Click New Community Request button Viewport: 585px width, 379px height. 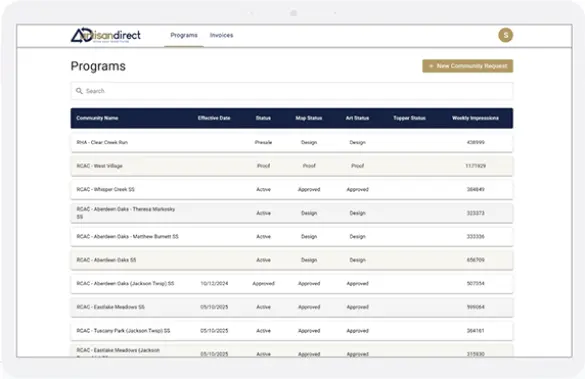(x=467, y=66)
